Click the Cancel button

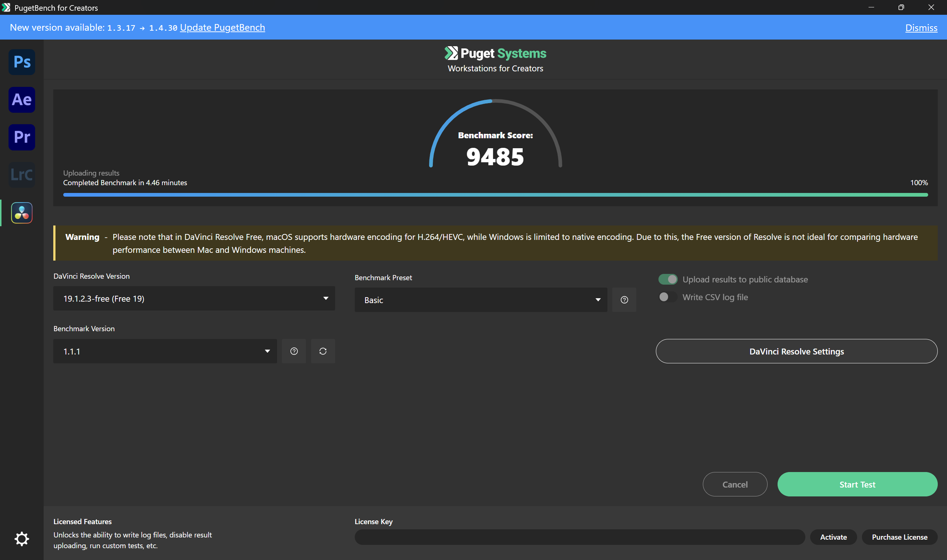point(735,485)
